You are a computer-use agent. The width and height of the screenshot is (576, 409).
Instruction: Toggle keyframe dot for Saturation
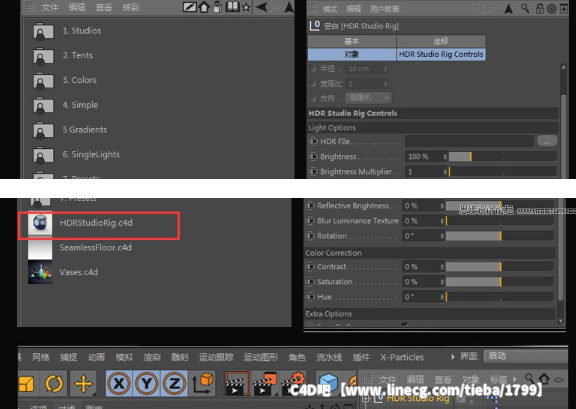click(310, 281)
